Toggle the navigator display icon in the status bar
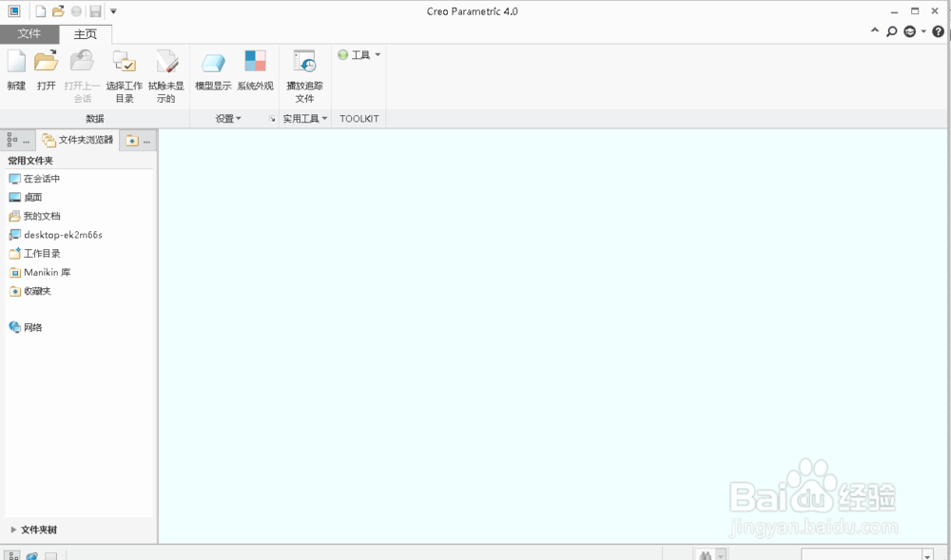This screenshot has height=560, width=951. pos(12,555)
